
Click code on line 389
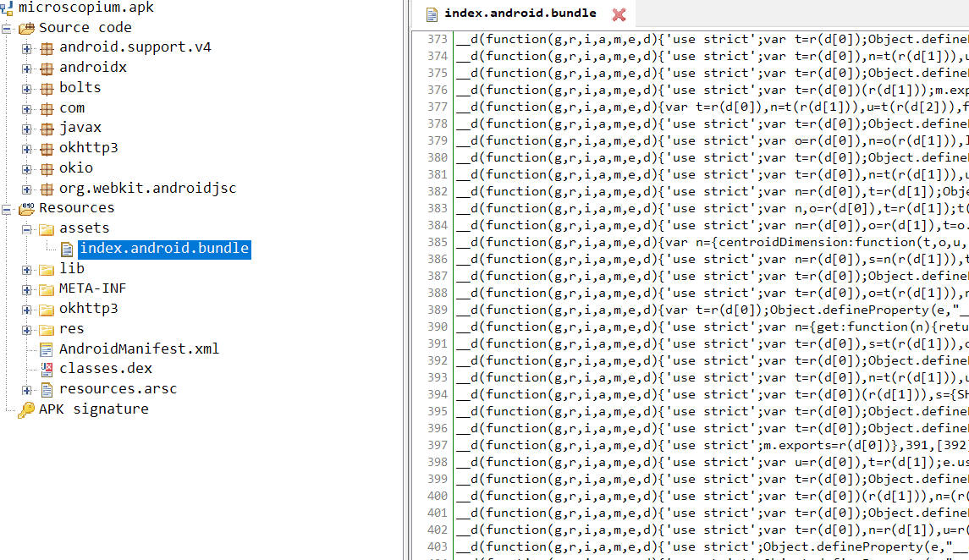coord(712,310)
